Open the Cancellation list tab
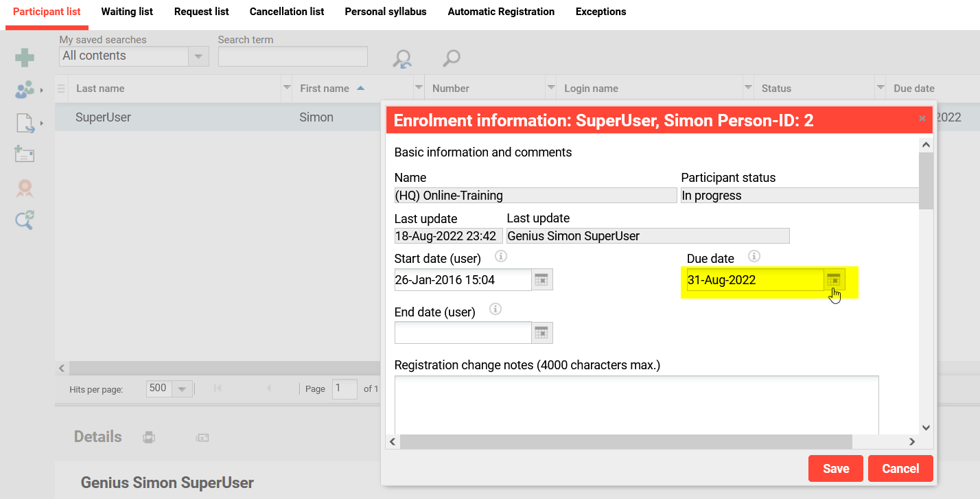The width and height of the screenshot is (980, 499). 287,12
